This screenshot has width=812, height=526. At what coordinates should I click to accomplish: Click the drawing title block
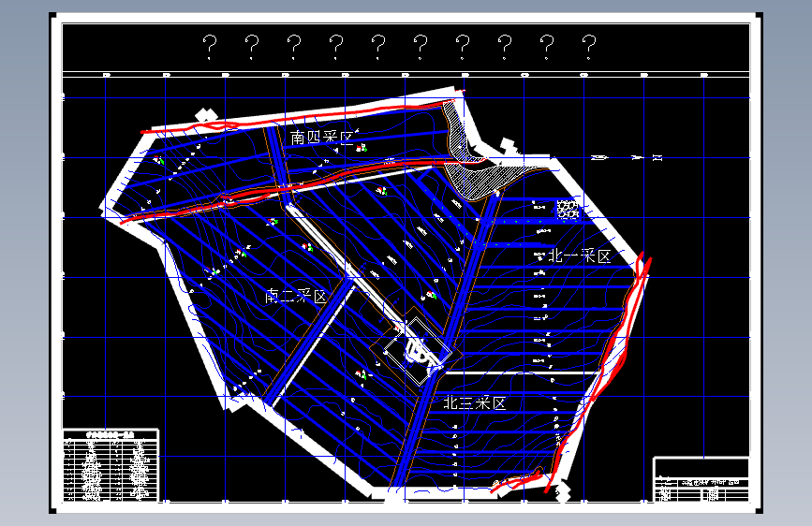[x=701, y=479]
